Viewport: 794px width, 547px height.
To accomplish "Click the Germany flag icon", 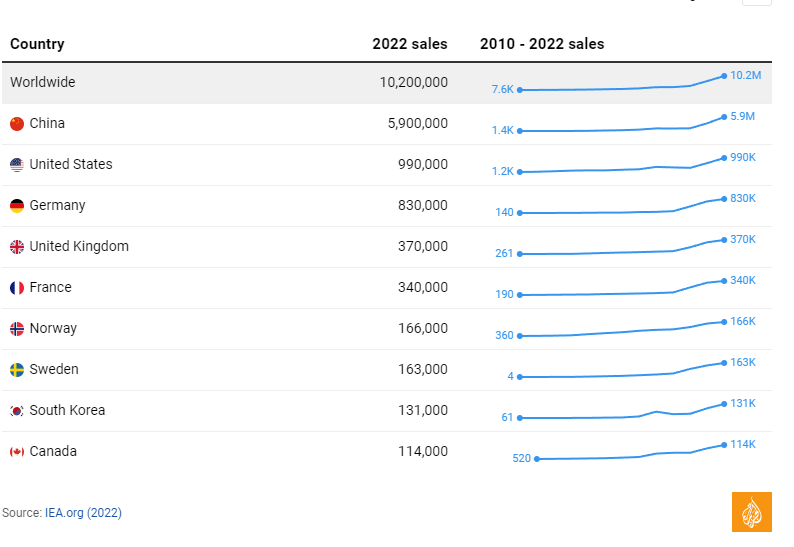I will click(17, 206).
